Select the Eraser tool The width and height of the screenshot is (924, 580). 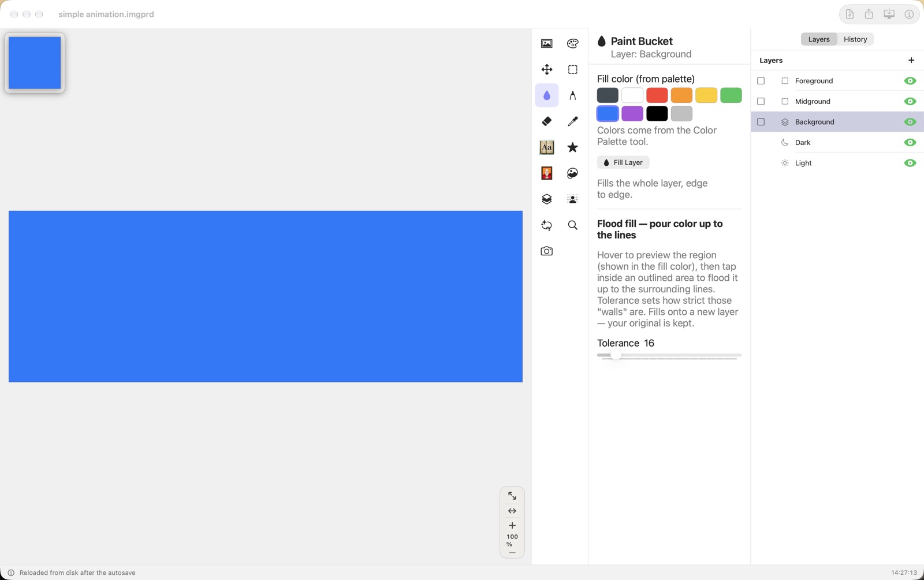546,121
